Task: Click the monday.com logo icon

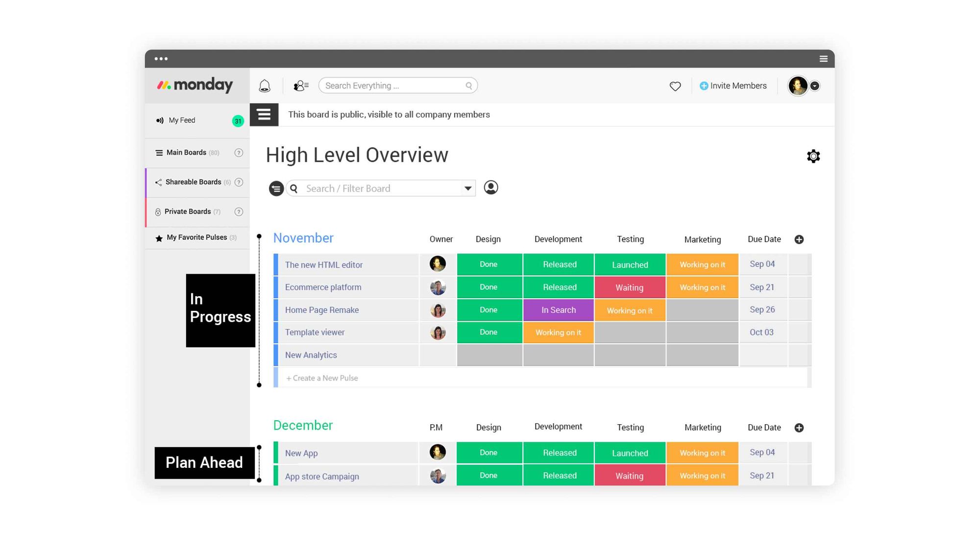Action: (164, 85)
